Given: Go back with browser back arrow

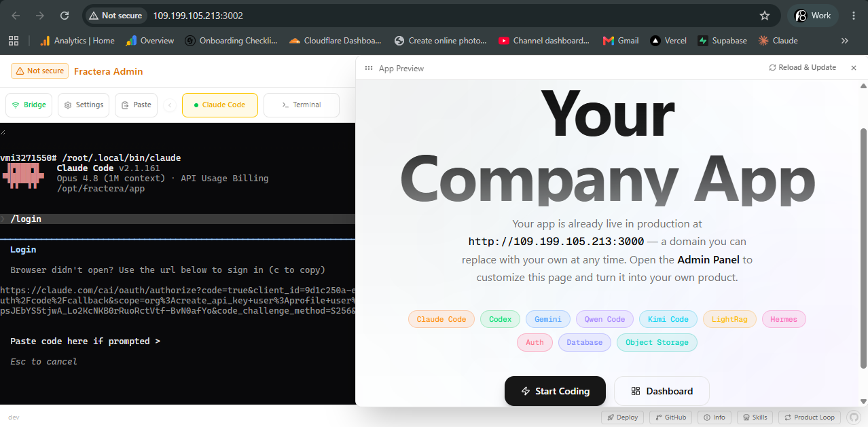Looking at the screenshot, I should click(x=16, y=16).
